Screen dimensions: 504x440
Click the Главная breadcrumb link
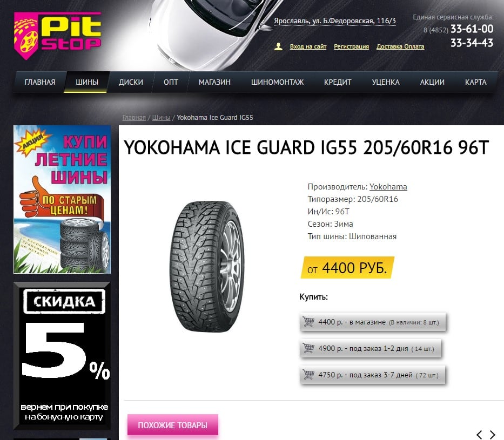(x=134, y=118)
